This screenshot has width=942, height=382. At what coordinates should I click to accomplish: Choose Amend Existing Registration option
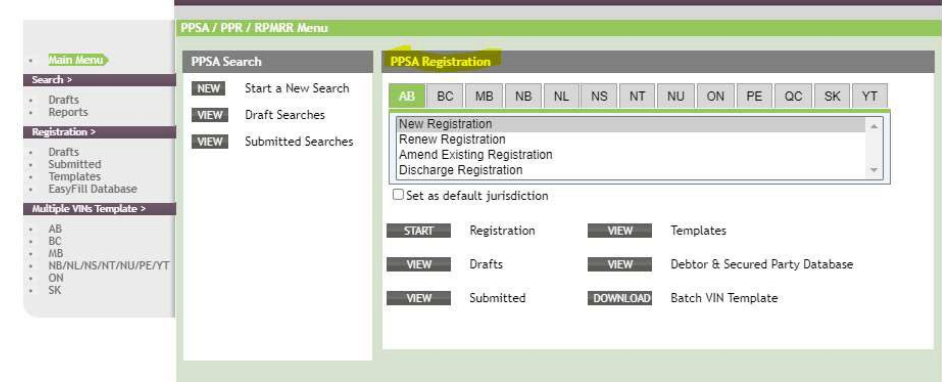pyautogui.click(x=631, y=155)
